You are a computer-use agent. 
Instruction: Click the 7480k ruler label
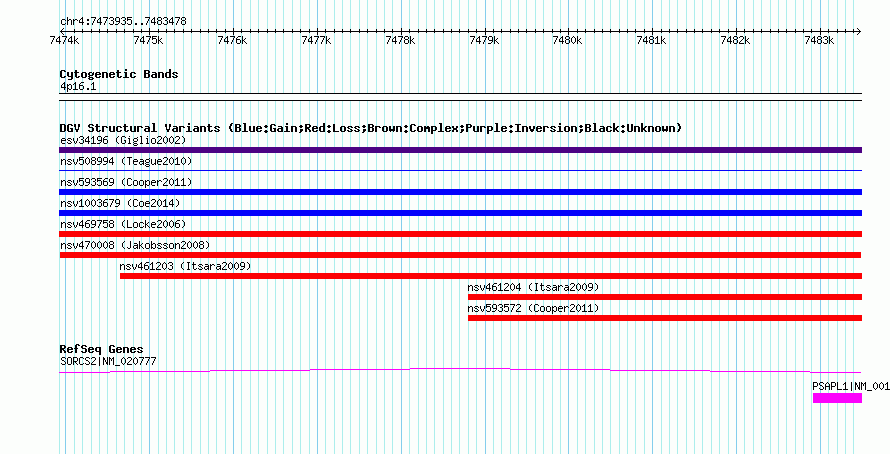click(x=568, y=40)
